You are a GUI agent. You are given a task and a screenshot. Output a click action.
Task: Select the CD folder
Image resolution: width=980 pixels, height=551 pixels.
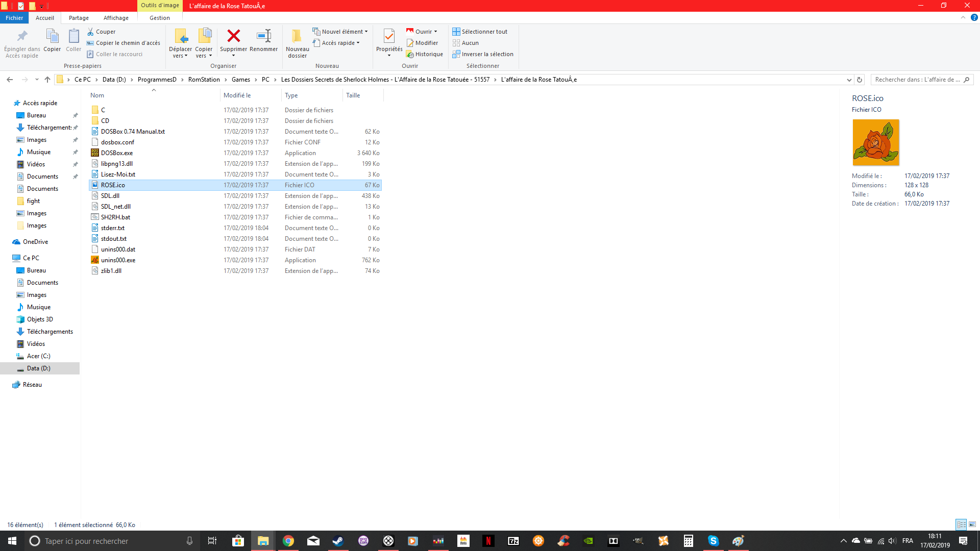click(235, 121)
